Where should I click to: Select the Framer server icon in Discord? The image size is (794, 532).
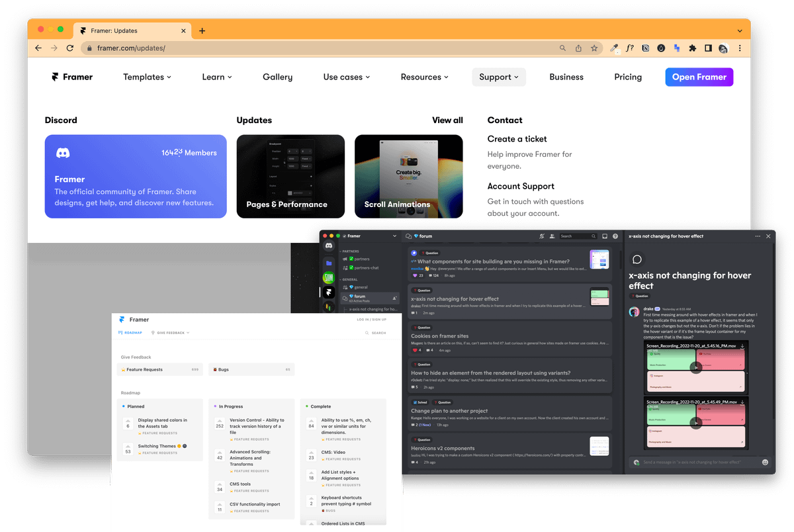click(329, 292)
